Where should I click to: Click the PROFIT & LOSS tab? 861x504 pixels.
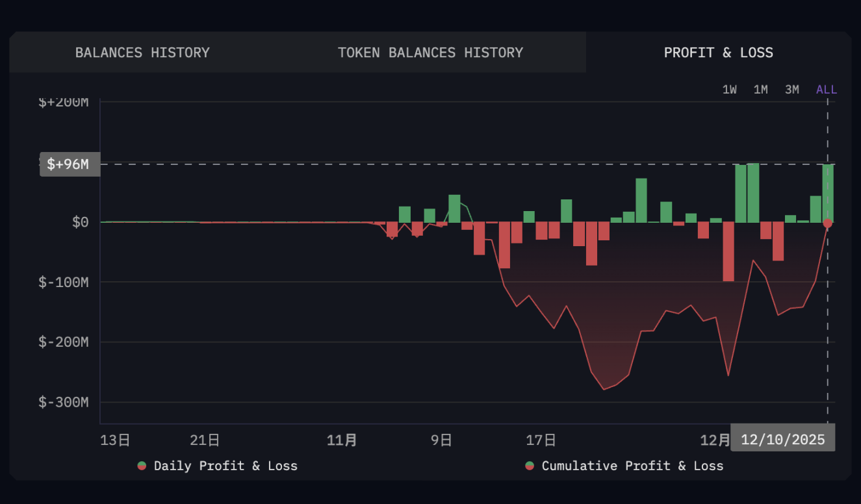(x=718, y=53)
